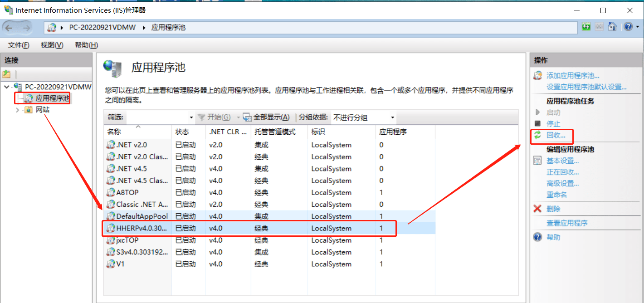Click 查看应用程序 link
This screenshot has width=644, height=303.
point(567,223)
